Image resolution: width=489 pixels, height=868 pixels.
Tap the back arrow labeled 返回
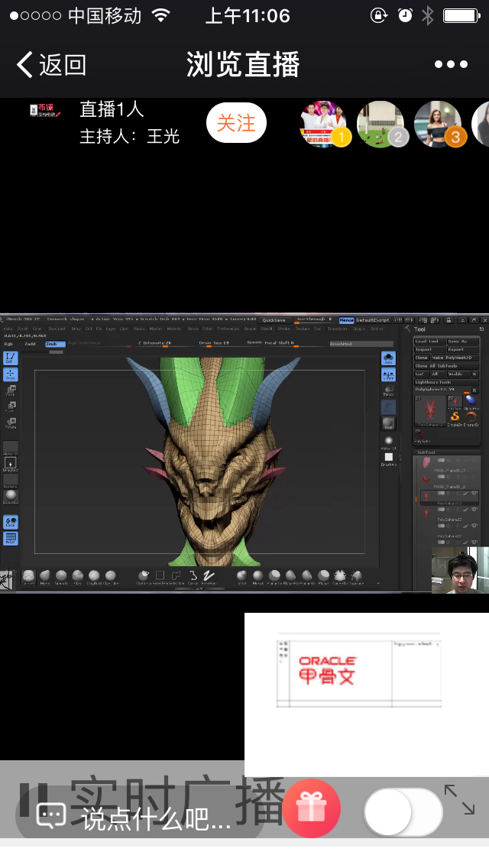pyautogui.click(x=50, y=65)
